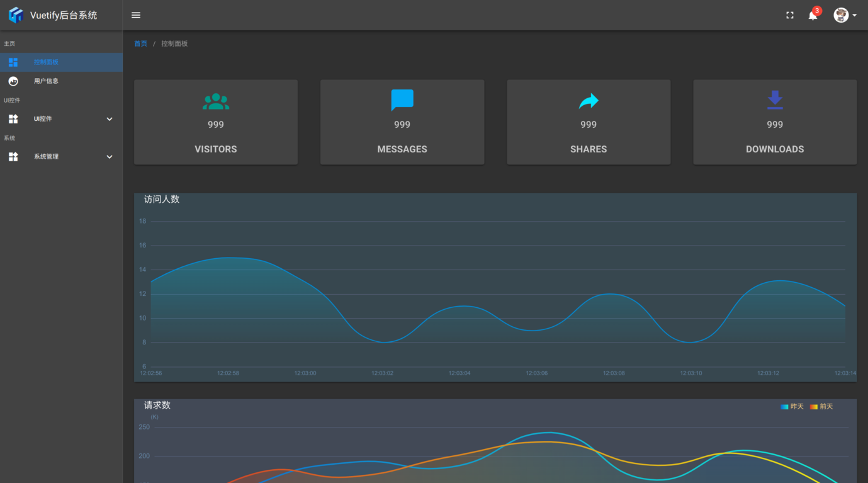Enter fullscreen mode with the expand icon
The width and height of the screenshot is (868, 483).
tap(790, 15)
